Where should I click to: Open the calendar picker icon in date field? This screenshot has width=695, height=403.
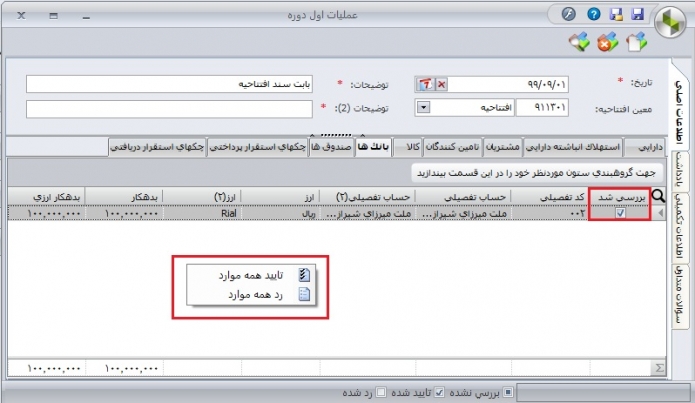[x=425, y=83]
